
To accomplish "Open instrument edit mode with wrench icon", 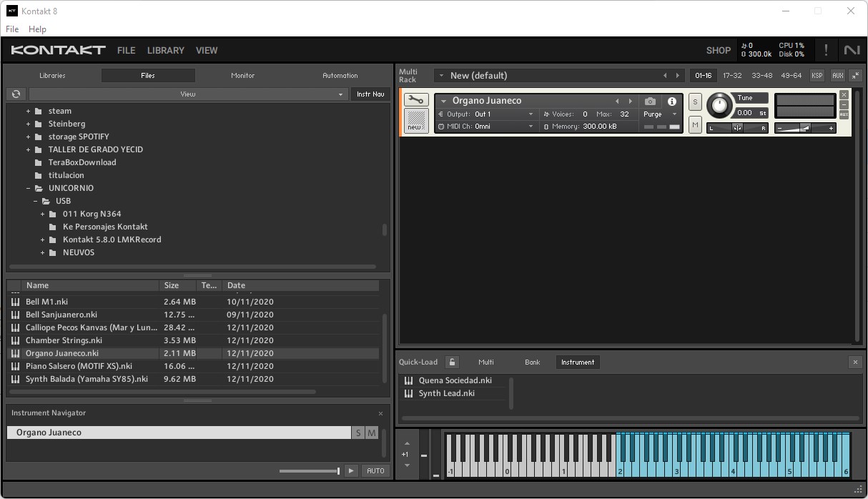I will tap(415, 100).
